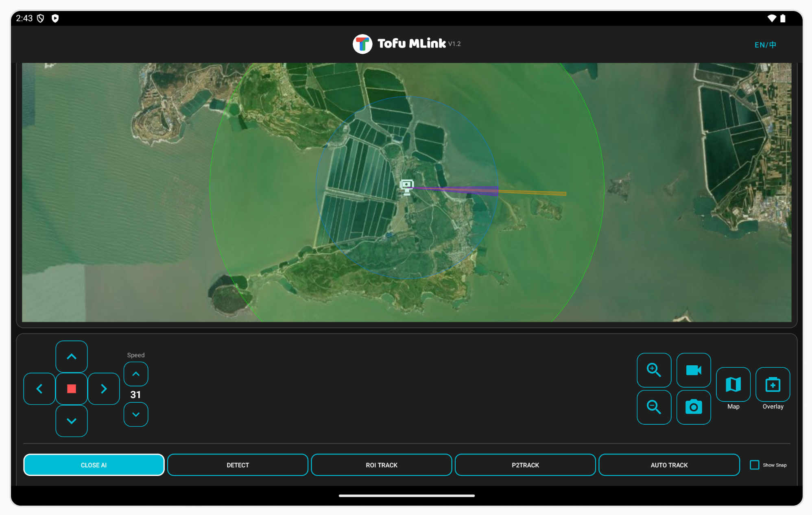Activate DETECT mode
The height and width of the screenshot is (515, 812).
(238, 465)
